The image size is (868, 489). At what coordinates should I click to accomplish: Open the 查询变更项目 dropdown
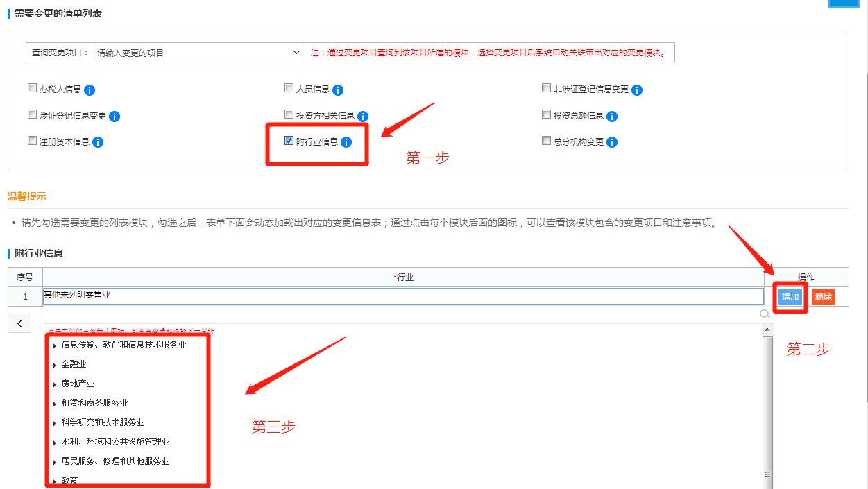[x=198, y=53]
